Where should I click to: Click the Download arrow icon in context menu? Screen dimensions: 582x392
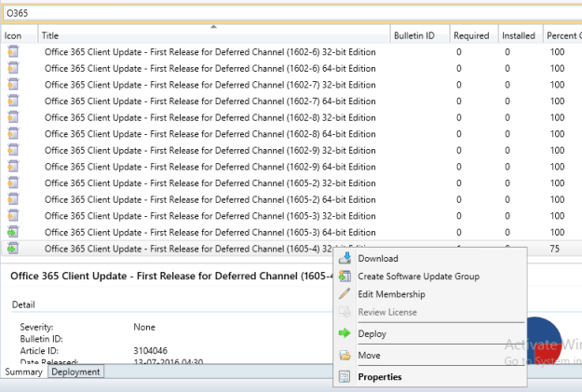(345, 258)
